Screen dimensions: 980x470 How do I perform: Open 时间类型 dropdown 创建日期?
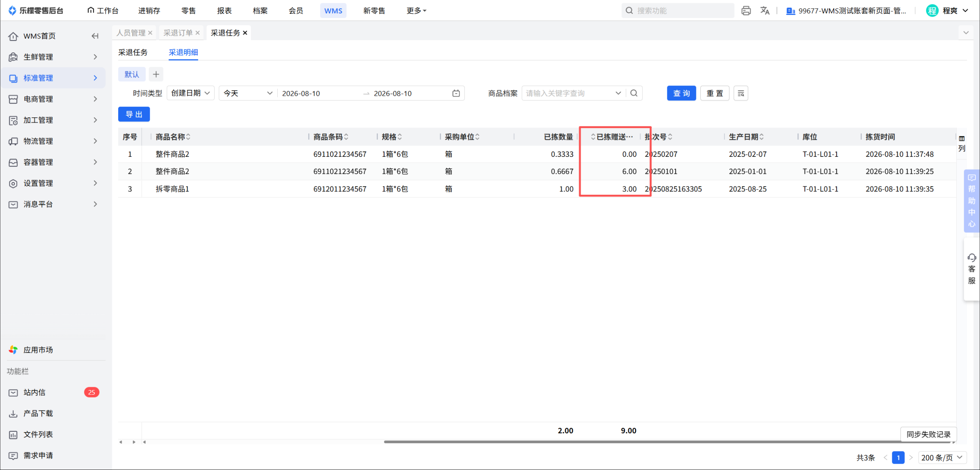[191, 93]
